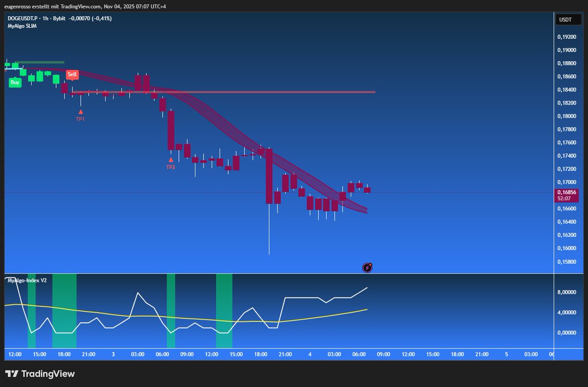This screenshot has height=387, width=588.
Task: Click the red notification dot on the trade icon
Action: pos(371,264)
